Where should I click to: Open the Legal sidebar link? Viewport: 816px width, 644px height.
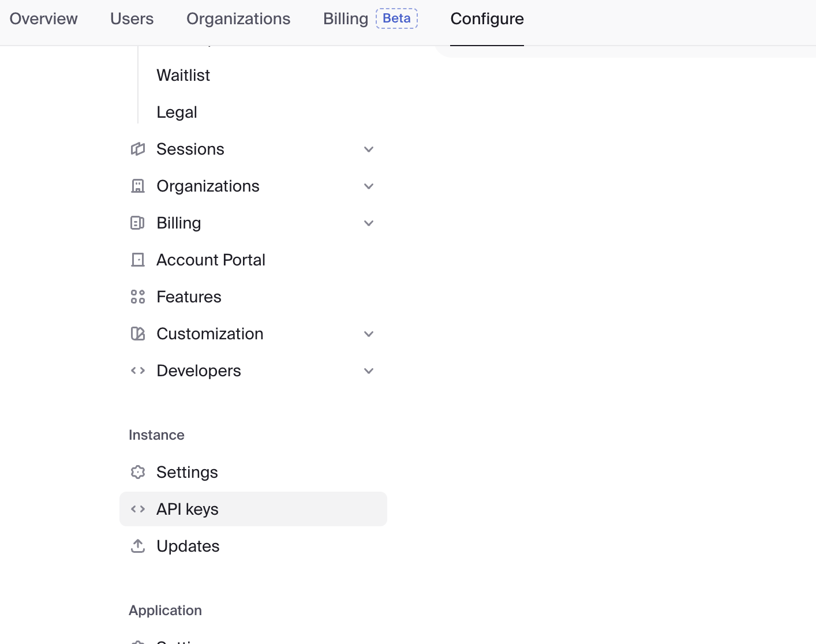click(177, 112)
